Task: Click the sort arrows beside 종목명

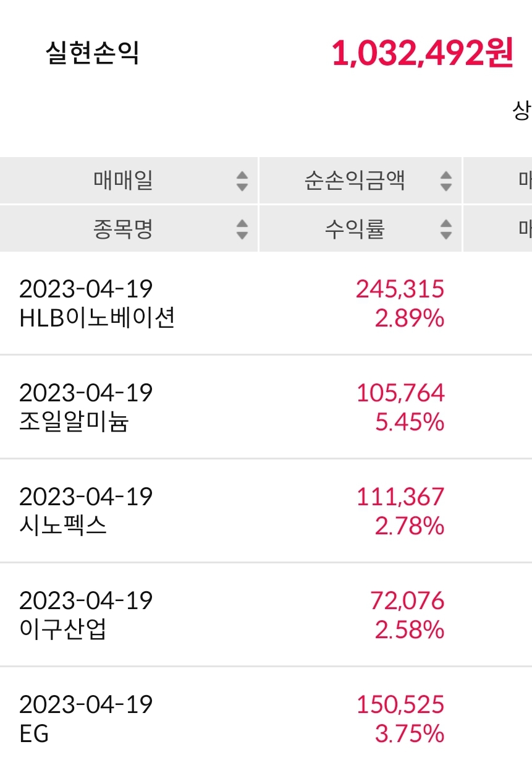Action: 242,229
